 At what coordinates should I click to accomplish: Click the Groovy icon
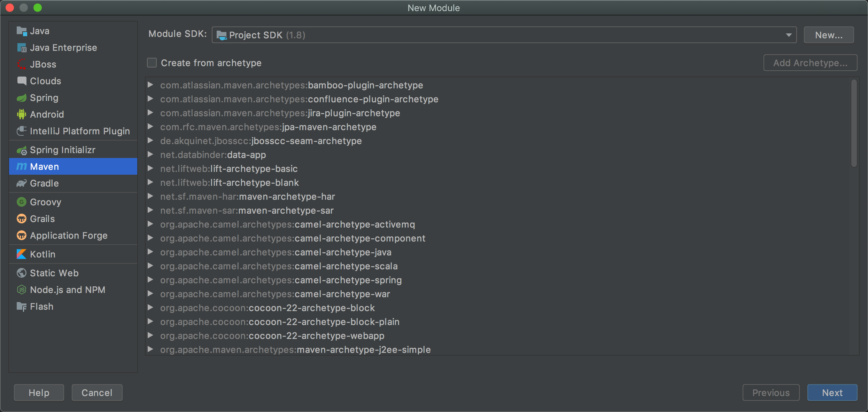click(21, 202)
